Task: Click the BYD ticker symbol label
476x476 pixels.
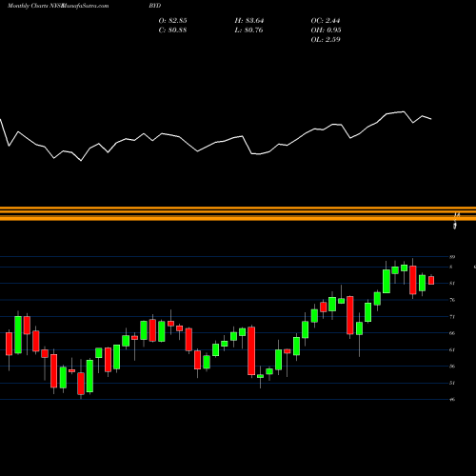Action: 155,6
